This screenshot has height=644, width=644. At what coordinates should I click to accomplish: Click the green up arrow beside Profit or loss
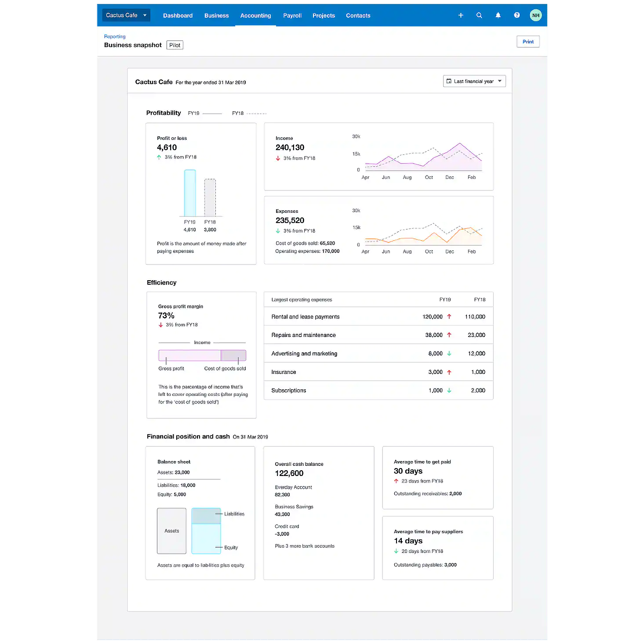click(x=159, y=157)
